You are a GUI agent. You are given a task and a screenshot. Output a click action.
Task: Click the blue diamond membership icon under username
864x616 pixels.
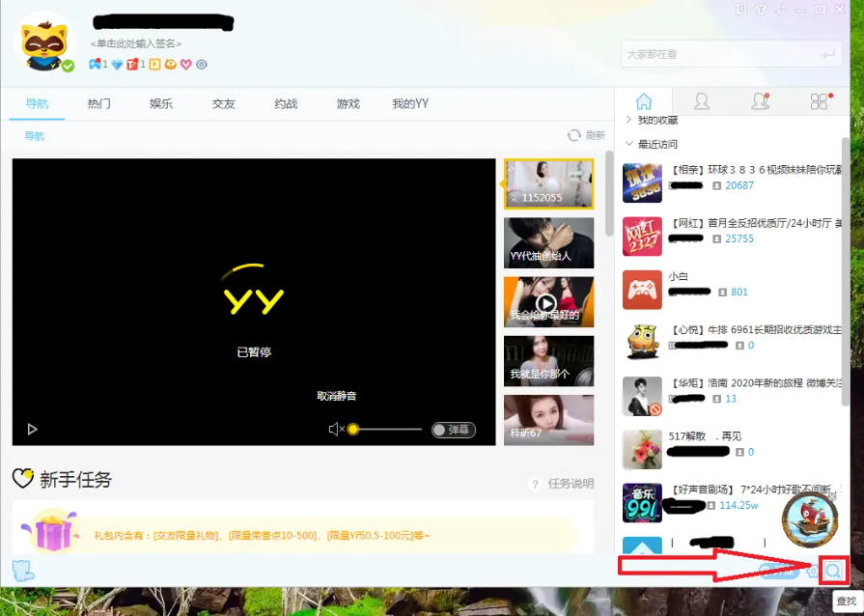coord(117,64)
